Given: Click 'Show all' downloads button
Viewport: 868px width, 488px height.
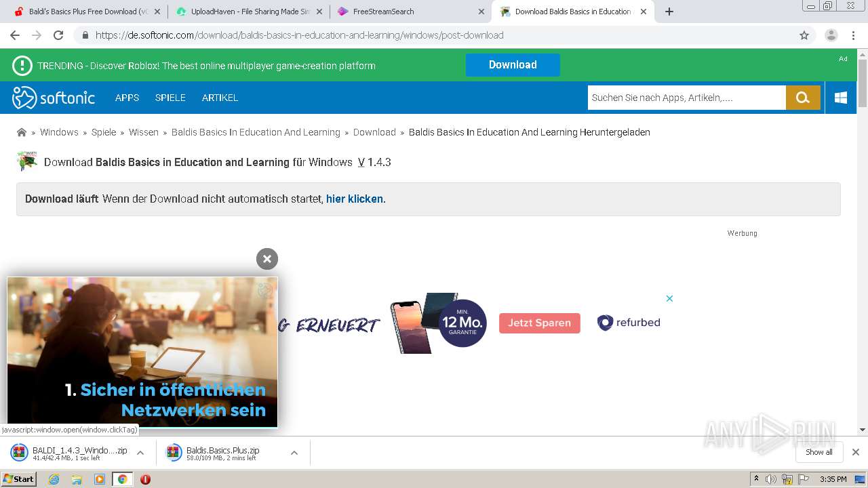Looking at the screenshot, I should click(818, 452).
